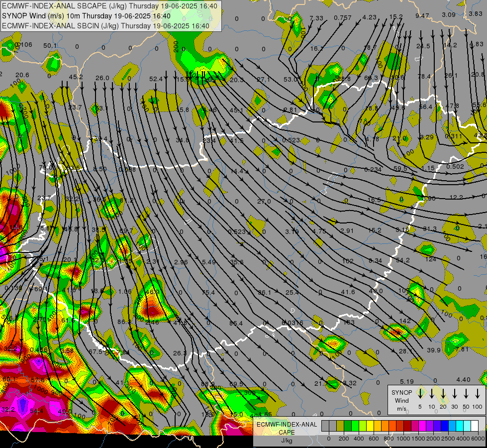Select the map value 0.0316
This screenshot has width=487, height=448.
click(x=292, y=323)
